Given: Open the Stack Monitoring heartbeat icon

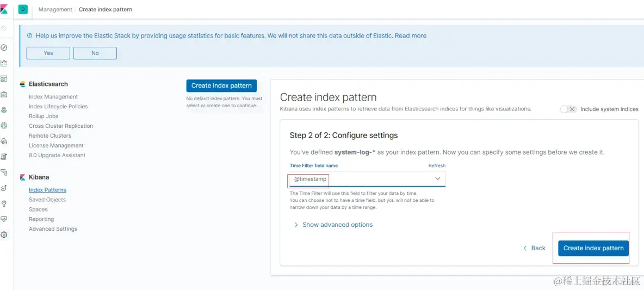Looking at the screenshot, I should coord(4,219).
